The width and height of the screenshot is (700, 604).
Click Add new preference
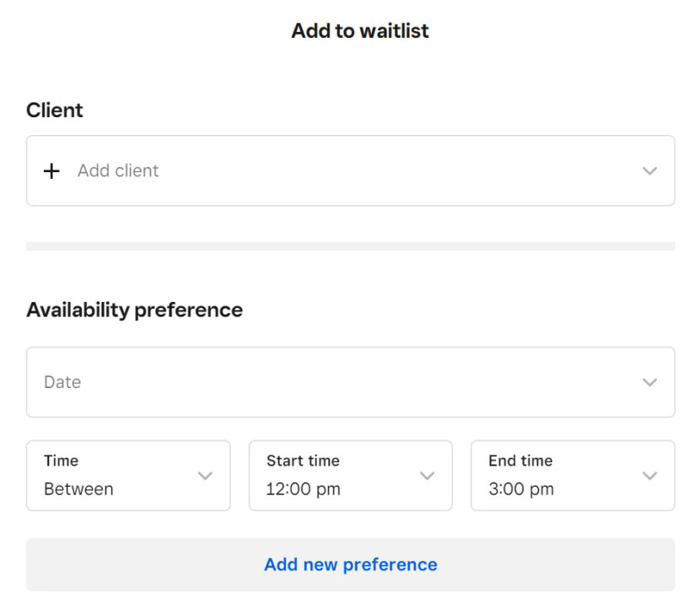click(x=350, y=564)
